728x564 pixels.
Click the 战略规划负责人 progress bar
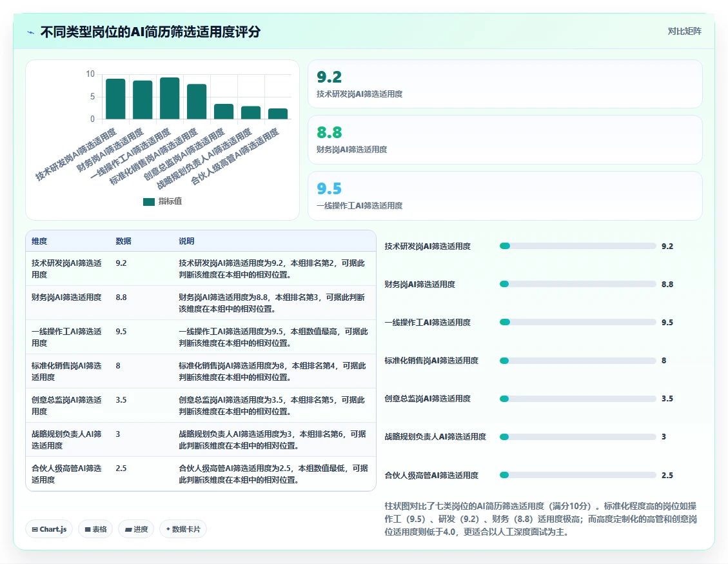click(x=578, y=437)
